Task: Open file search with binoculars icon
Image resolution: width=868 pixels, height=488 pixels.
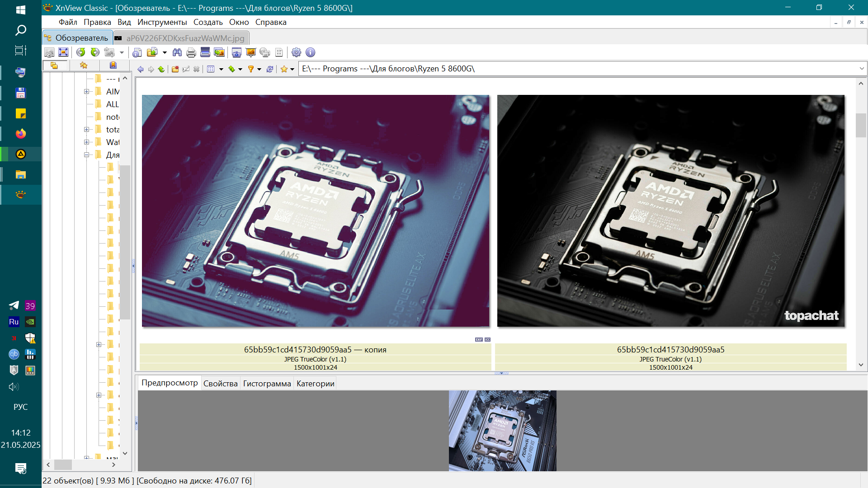Action: 177,52
